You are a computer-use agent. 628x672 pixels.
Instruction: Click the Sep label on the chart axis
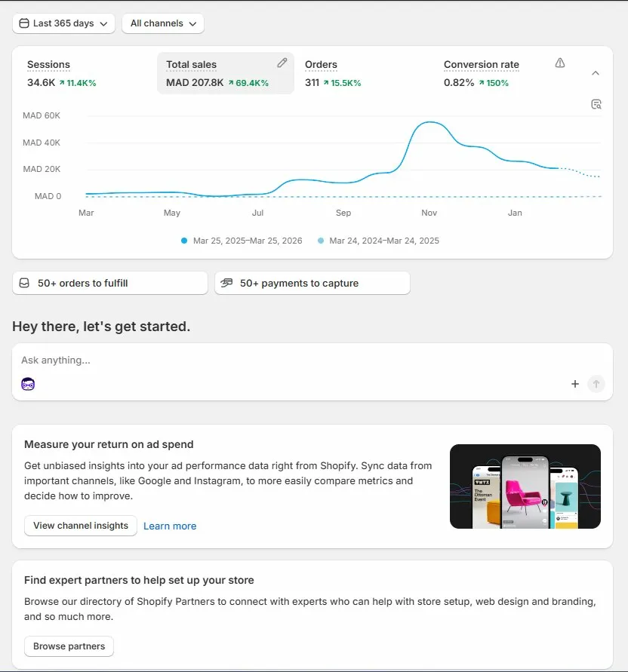[343, 213]
